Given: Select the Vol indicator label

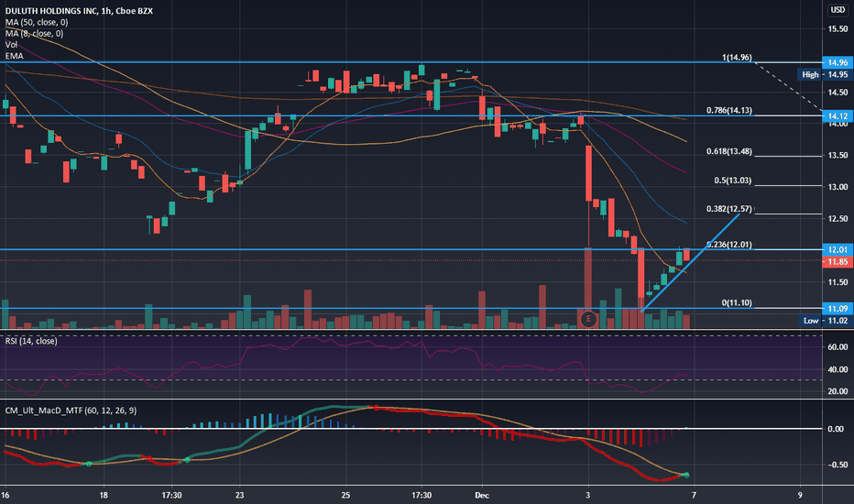Looking at the screenshot, I should [10, 43].
